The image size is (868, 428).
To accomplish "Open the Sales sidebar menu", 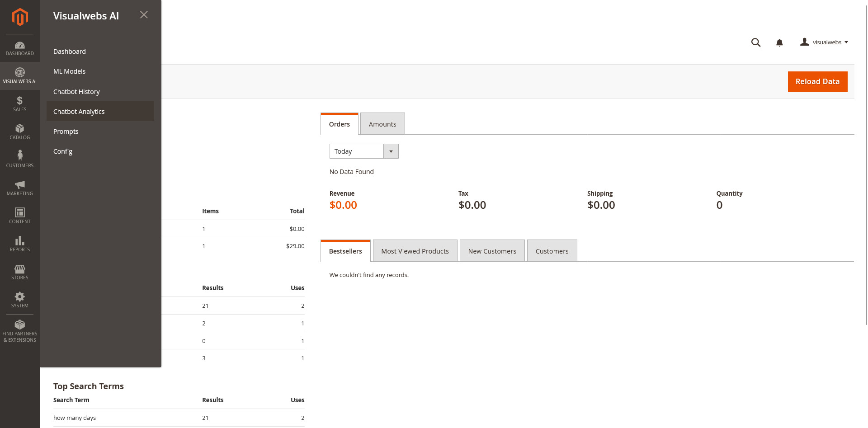I will tap(20, 104).
